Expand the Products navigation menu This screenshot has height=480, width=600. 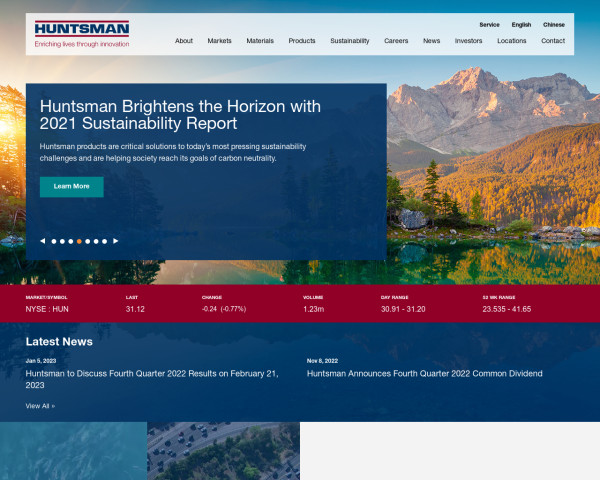pyautogui.click(x=302, y=41)
